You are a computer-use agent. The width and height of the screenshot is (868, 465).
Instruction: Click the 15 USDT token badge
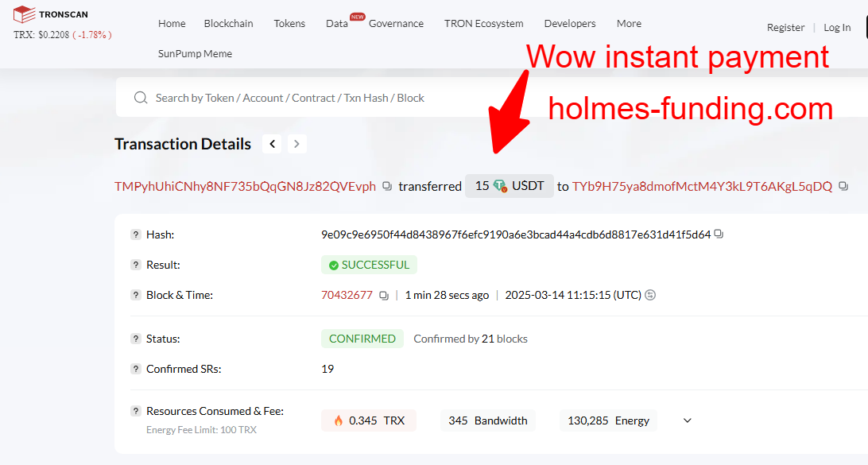point(510,186)
